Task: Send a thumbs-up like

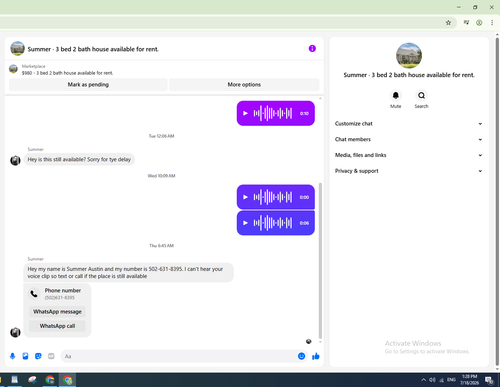Action: [x=316, y=356]
